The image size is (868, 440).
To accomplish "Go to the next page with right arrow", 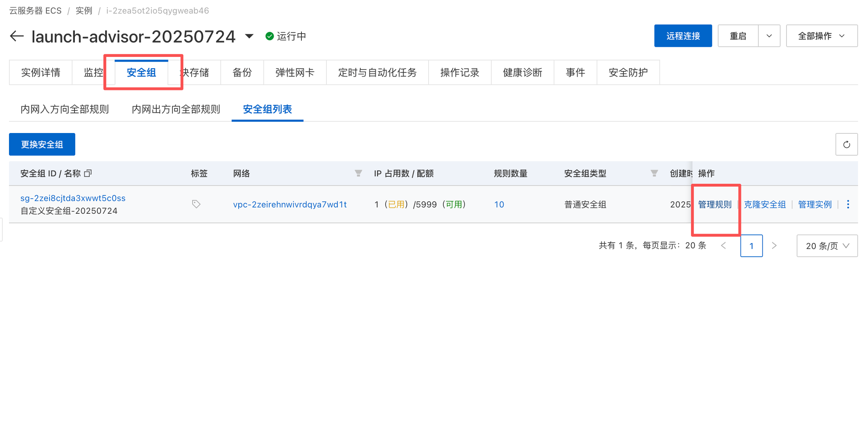I will pos(774,246).
